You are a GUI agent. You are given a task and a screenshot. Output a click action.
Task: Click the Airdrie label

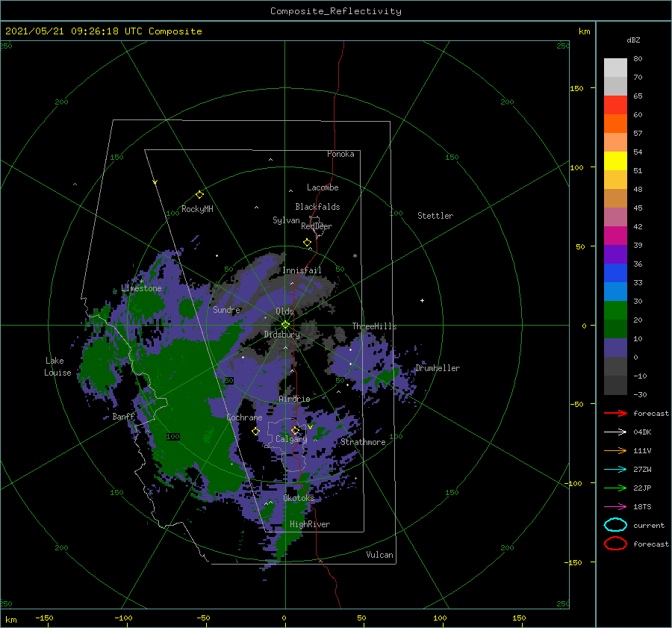(294, 399)
